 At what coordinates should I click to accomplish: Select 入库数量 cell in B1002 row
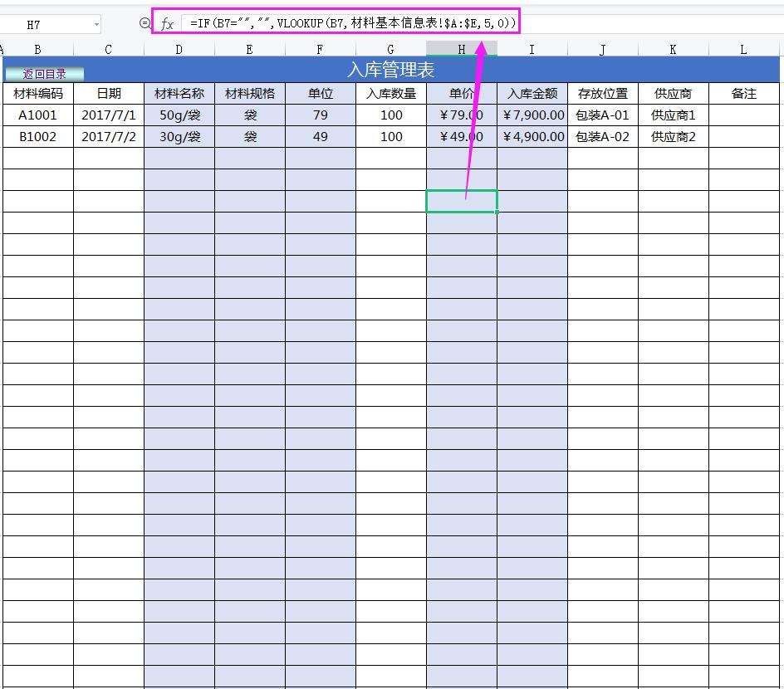click(x=390, y=136)
